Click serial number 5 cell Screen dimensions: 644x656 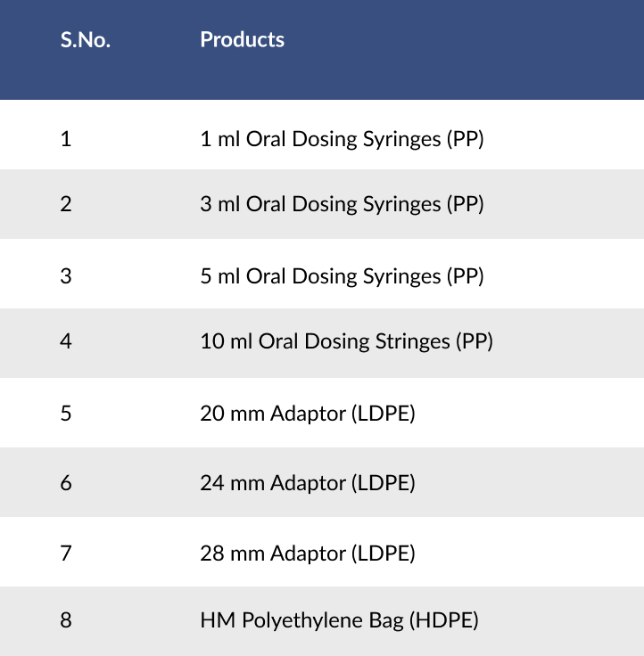point(66,414)
